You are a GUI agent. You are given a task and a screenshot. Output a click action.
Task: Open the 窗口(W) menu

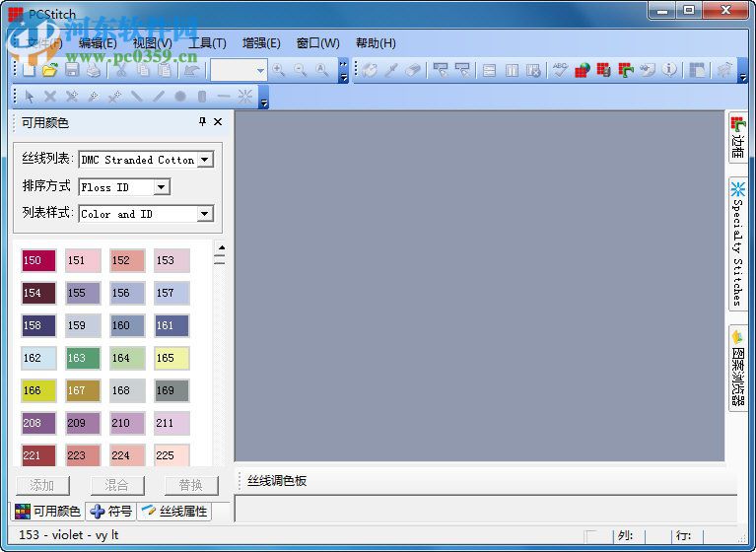pos(317,43)
